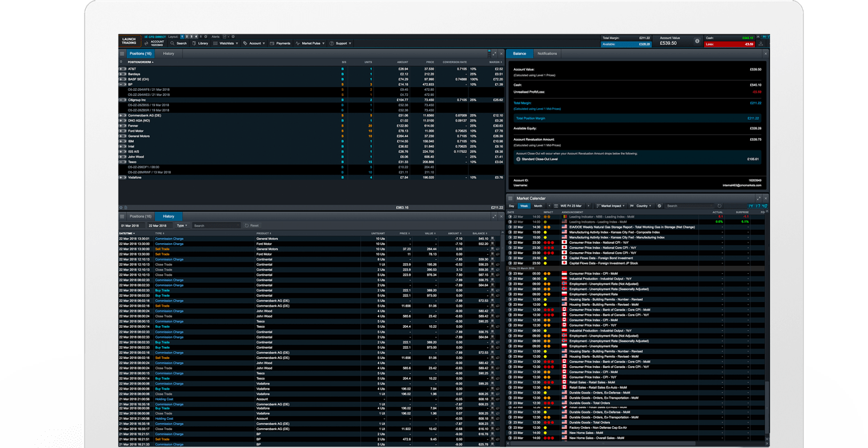Open the user profile icon
Image resolution: width=868 pixels, height=448 pixels.
point(761,43)
